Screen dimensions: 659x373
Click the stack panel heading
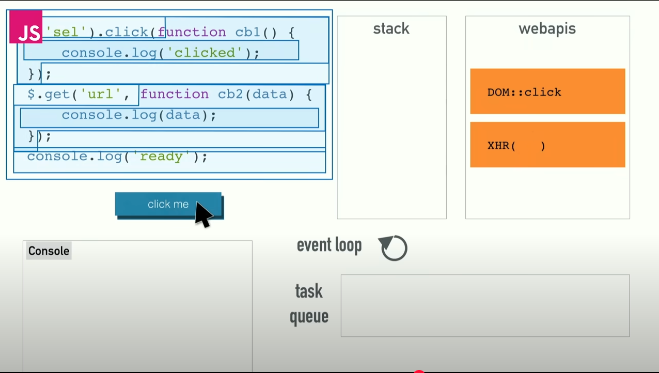tap(391, 29)
